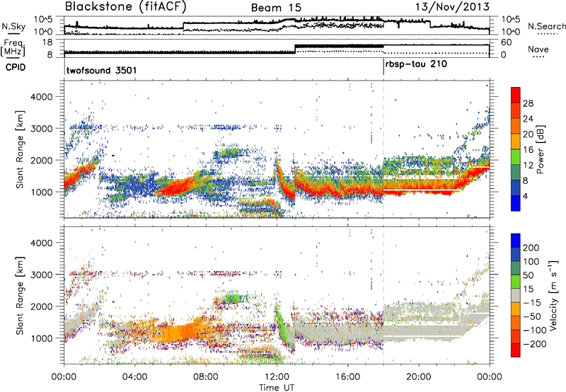The image size is (566, 392).
Task: Click the 'Time UT' axis title
Action: [x=277, y=388]
